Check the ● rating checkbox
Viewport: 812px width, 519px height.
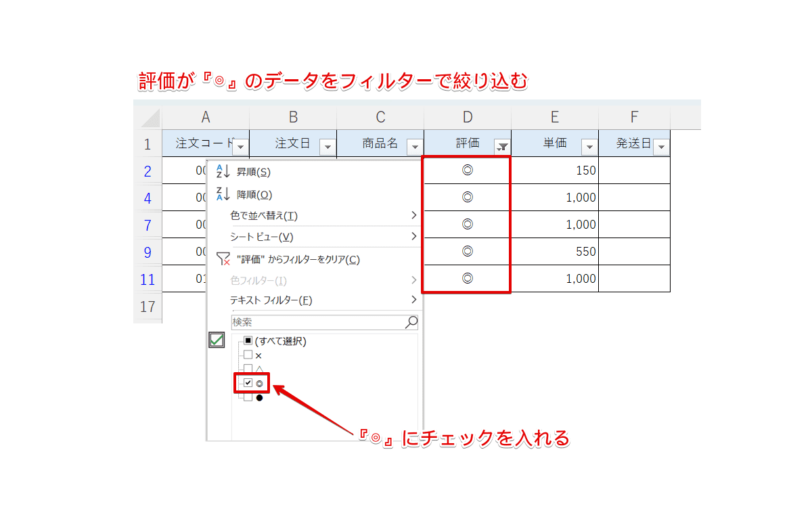coord(248,397)
